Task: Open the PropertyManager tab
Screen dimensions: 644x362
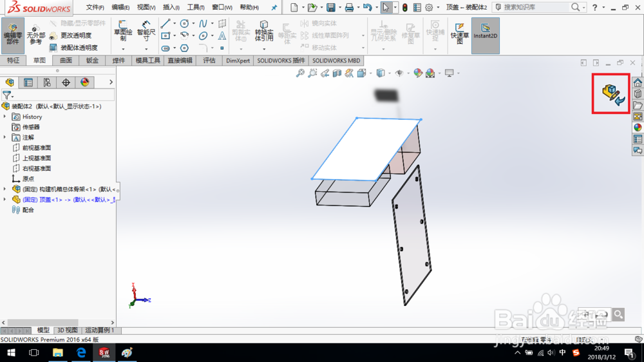Action: pyautogui.click(x=28, y=82)
